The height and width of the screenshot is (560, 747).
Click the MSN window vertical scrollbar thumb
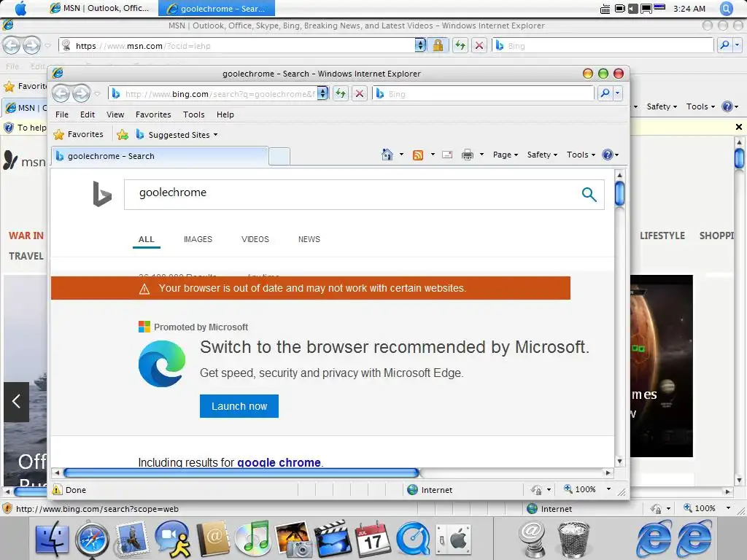[x=739, y=158]
